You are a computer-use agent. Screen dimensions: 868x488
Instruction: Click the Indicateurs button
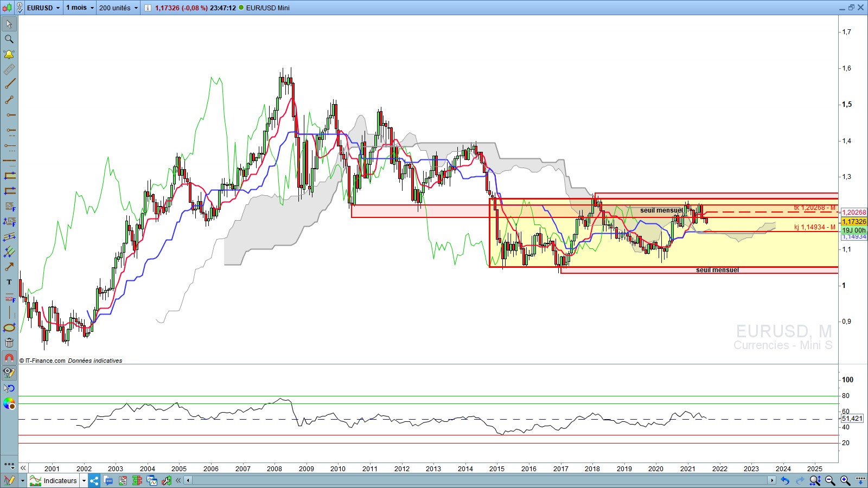tap(54, 480)
